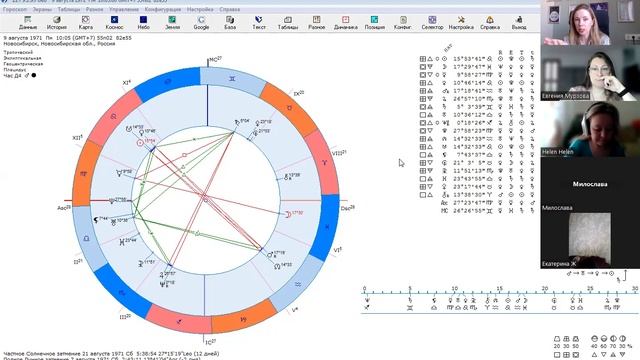Click the solar eclipse '21 августа 1971' status line
640x360 pixels.
tap(111, 353)
